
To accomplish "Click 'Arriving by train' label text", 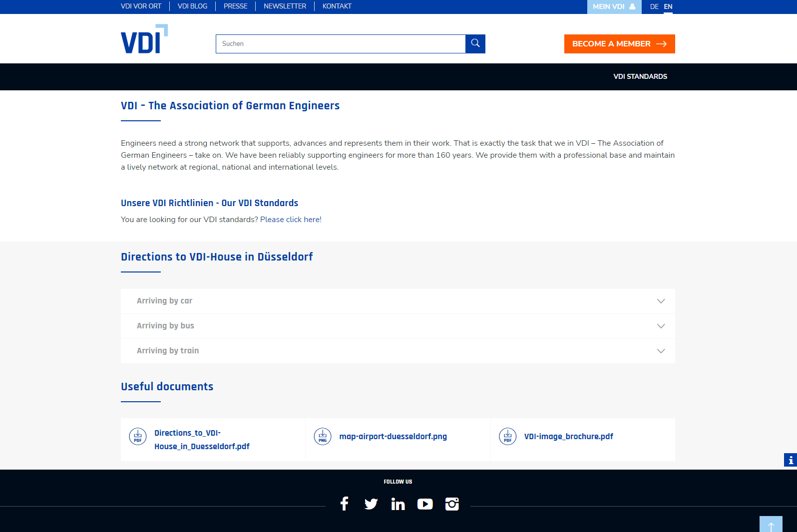I will click(x=168, y=351).
